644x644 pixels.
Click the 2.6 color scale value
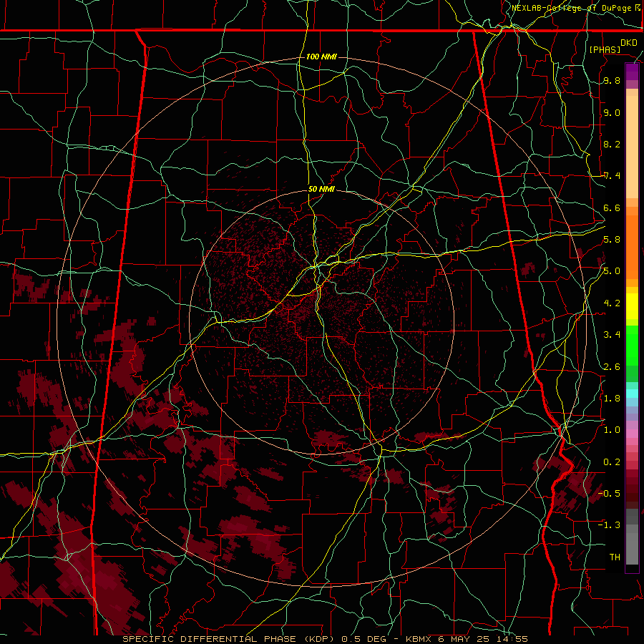pos(612,367)
